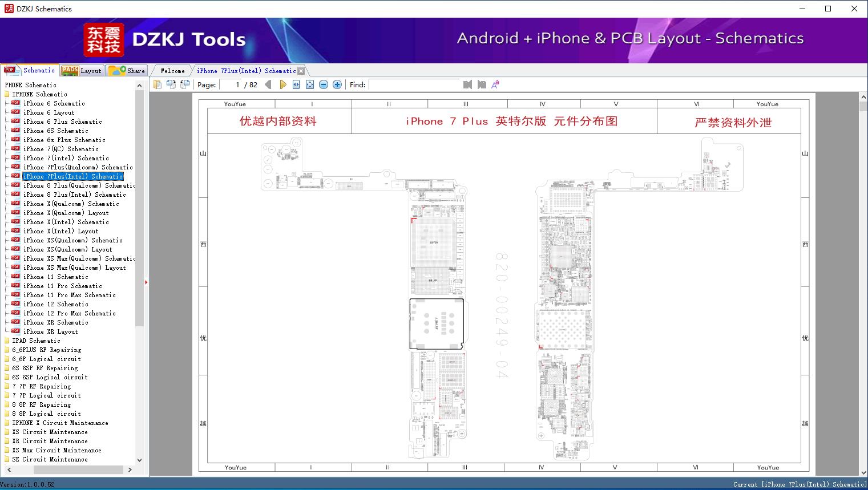Open iPhone 8 Plus(Intel) Schematic
This screenshot has width=868, height=490.
coord(74,195)
